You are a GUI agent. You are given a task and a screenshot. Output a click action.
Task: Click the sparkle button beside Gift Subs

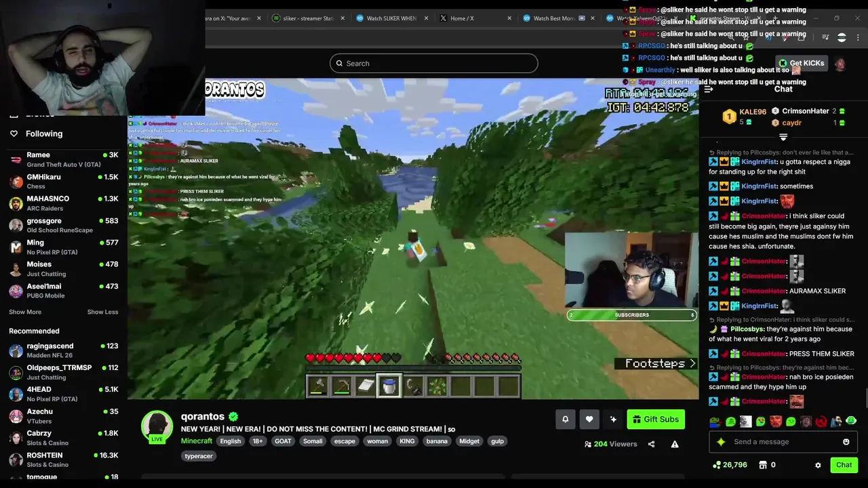point(613,420)
